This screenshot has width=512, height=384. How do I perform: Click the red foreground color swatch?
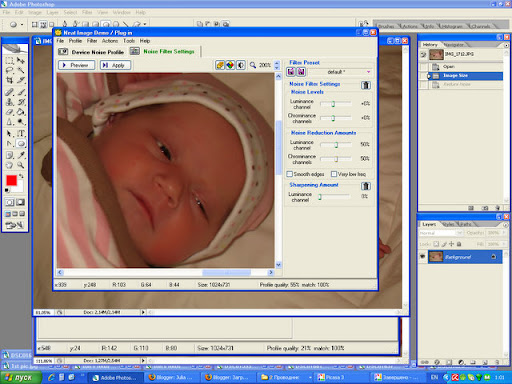click(x=11, y=181)
